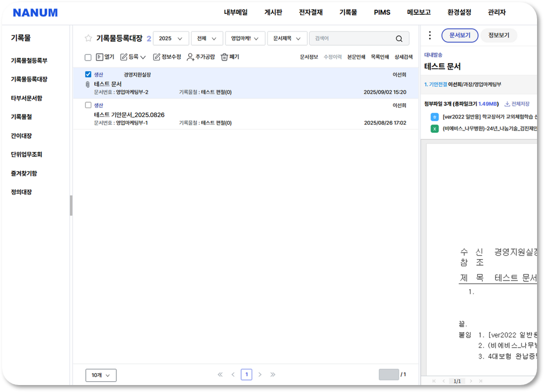Click the favorite star next to 기록물등록대장
This screenshot has width=544, height=392.
[88, 39]
